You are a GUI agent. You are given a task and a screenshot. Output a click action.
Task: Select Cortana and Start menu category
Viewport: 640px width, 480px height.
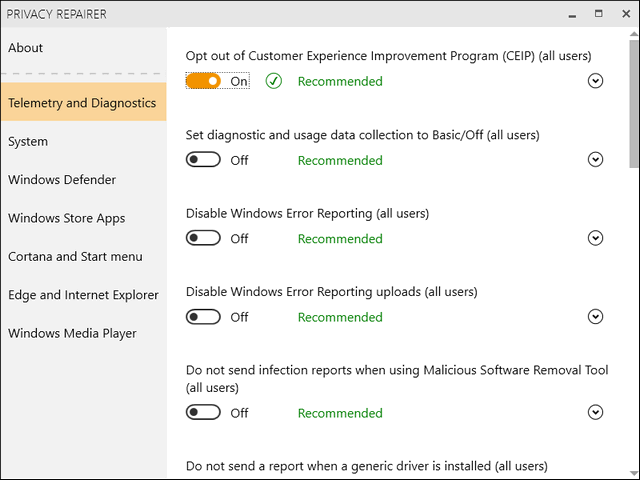pos(83,256)
